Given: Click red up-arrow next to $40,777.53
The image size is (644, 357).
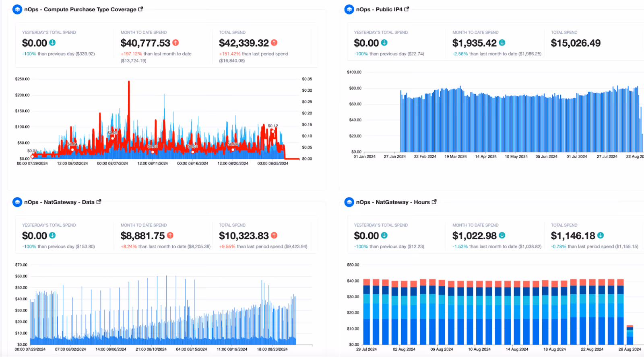Looking at the screenshot, I should [175, 43].
